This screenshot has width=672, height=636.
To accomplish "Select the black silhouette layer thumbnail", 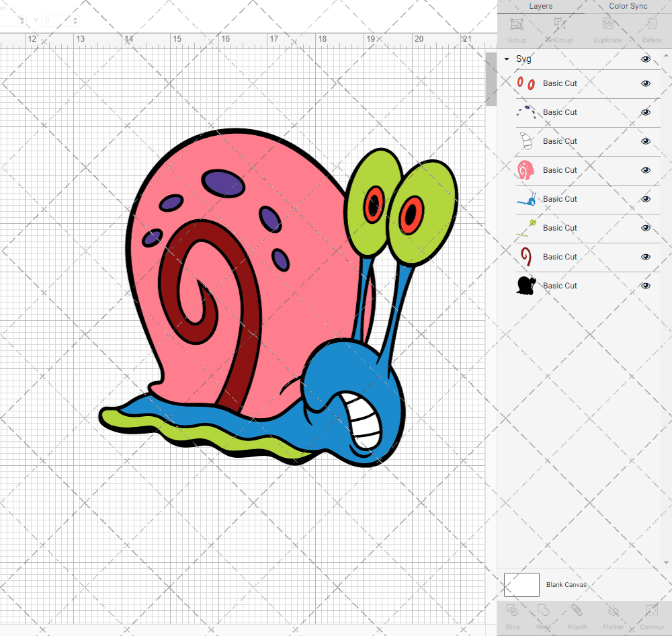I will [x=526, y=286].
